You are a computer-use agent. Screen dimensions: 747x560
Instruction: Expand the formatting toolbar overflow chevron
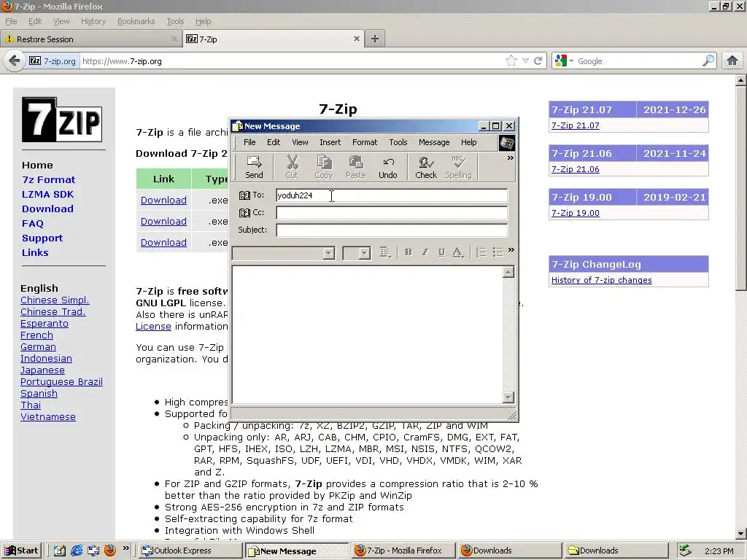pyautogui.click(x=511, y=250)
